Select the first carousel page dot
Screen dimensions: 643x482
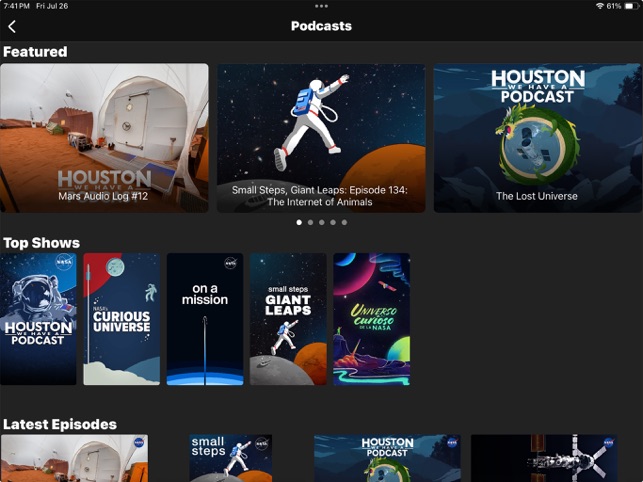click(x=299, y=222)
